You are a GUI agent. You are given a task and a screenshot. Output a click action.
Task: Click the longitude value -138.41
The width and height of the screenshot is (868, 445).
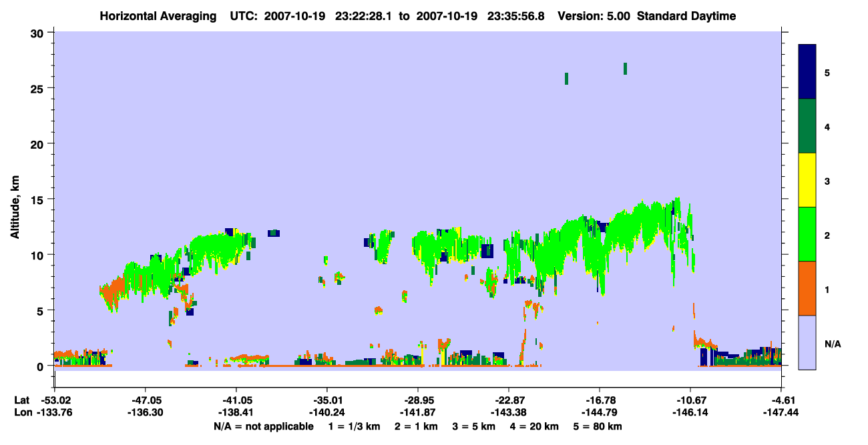point(236,412)
